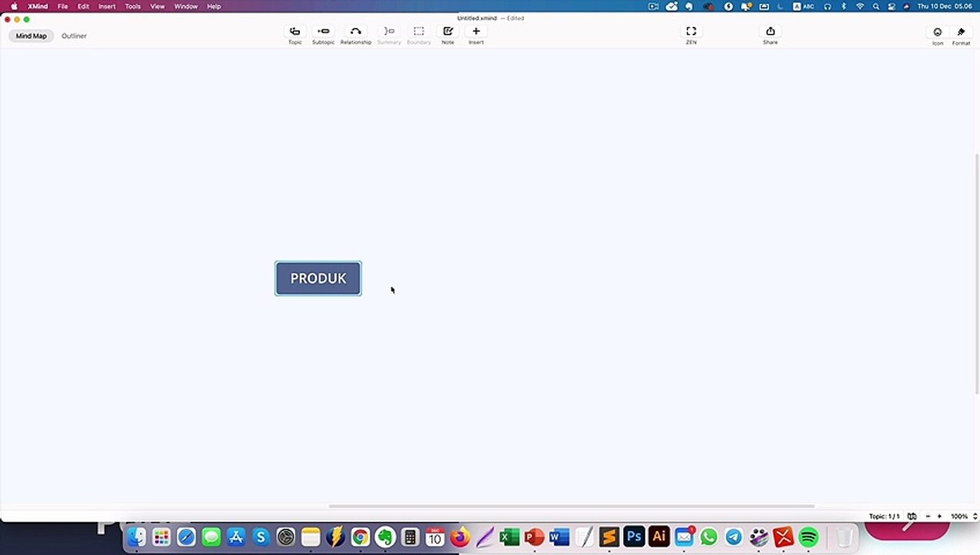
Task: Open Finder from the Dock
Action: pyautogui.click(x=136, y=537)
